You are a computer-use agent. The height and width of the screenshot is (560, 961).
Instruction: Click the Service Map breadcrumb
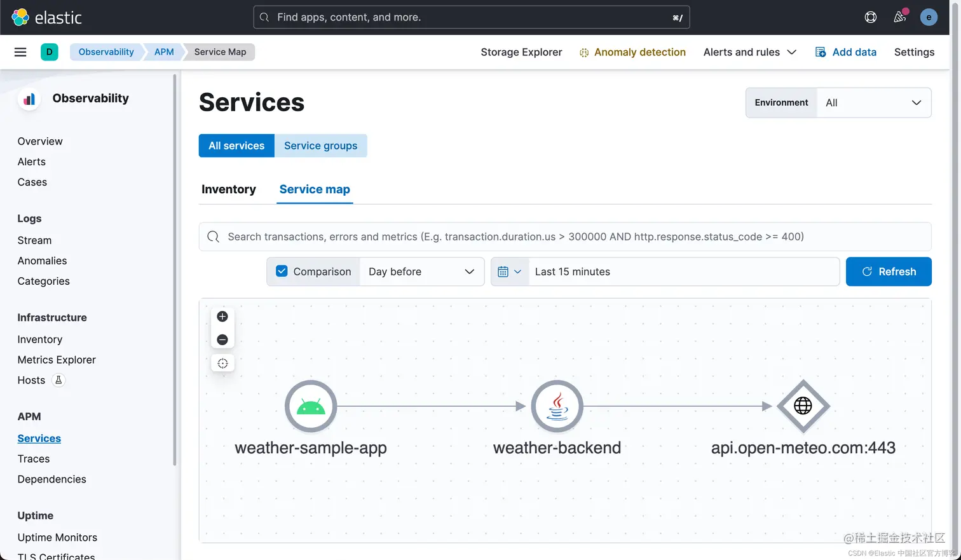[x=220, y=52]
